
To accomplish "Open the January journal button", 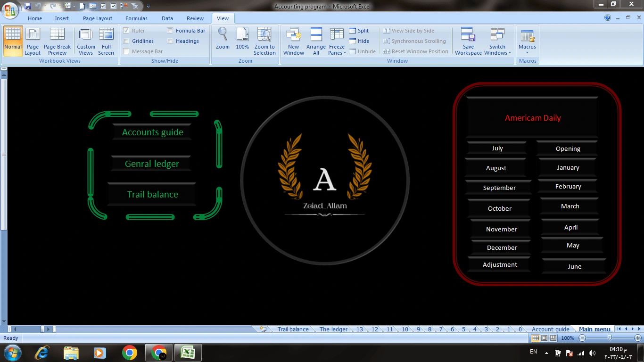I will 568,167.
